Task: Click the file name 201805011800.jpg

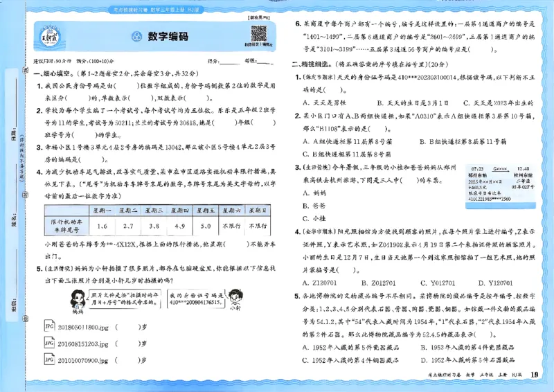Action: click(83, 328)
